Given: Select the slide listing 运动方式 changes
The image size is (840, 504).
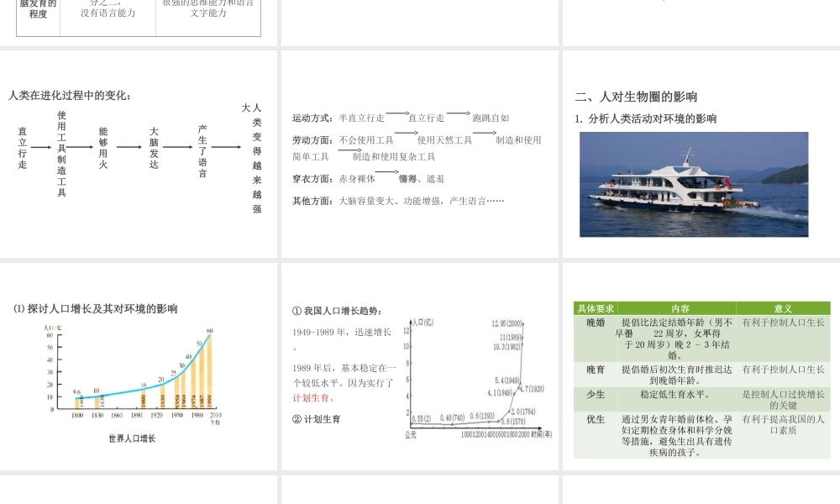Looking at the screenshot, I should [x=419, y=155].
